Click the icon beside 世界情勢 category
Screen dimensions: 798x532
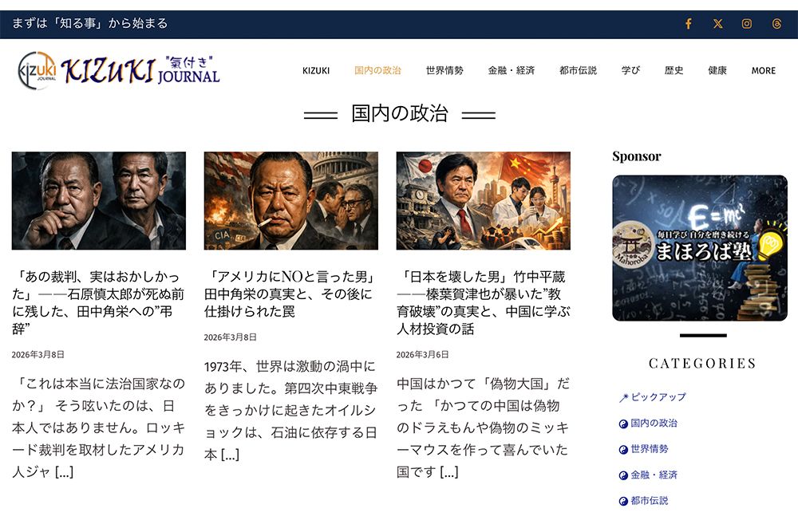[x=623, y=450]
